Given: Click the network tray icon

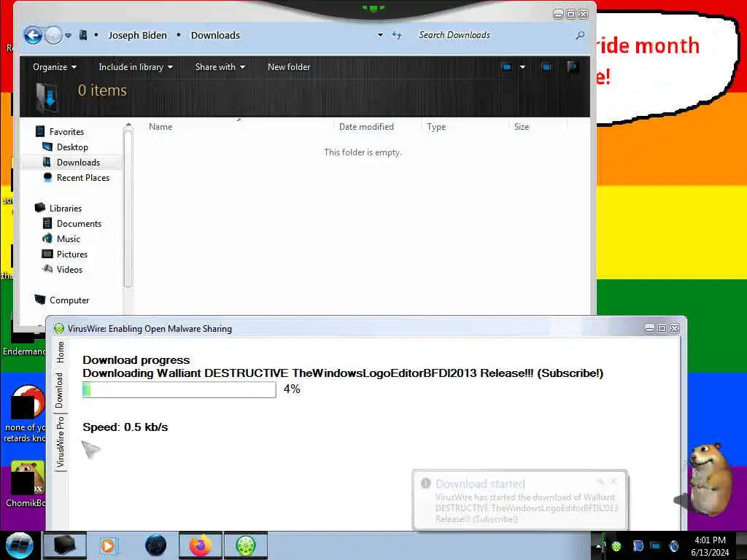Looking at the screenshot, I should coord(656,546).
